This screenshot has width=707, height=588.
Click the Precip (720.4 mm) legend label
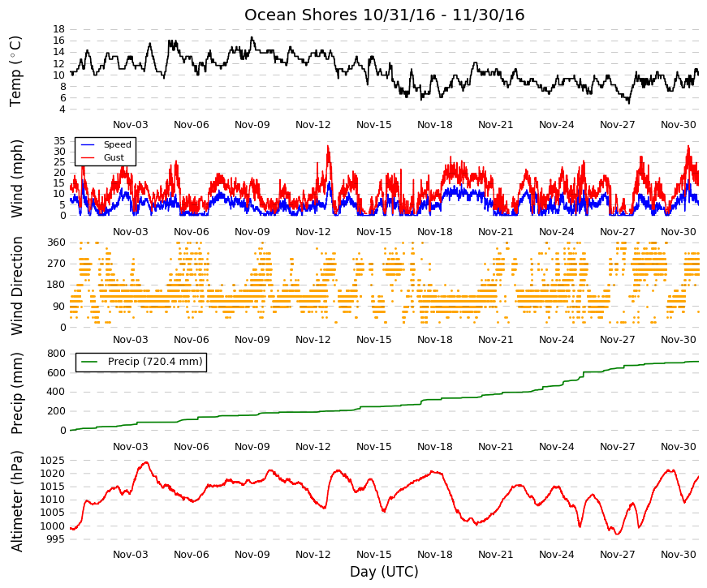155,362
